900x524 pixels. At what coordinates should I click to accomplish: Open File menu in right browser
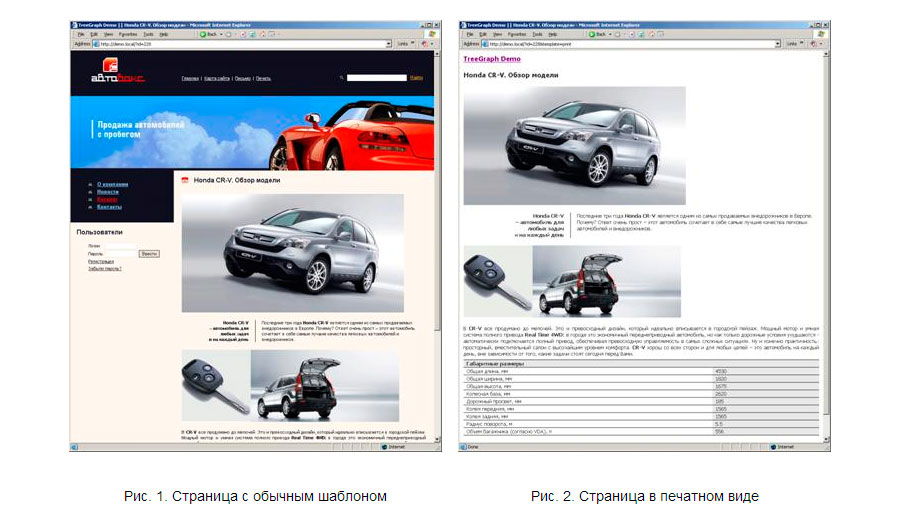(x=470, y=34)
